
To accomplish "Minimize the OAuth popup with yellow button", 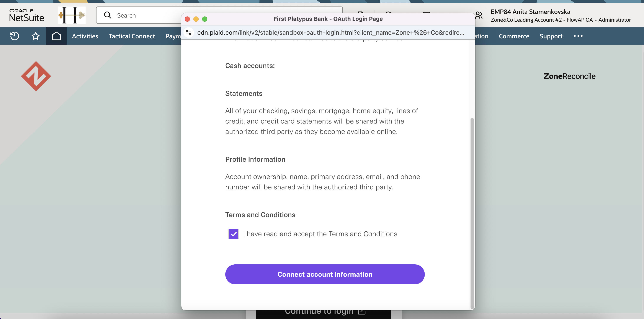I will click(196, 19).
